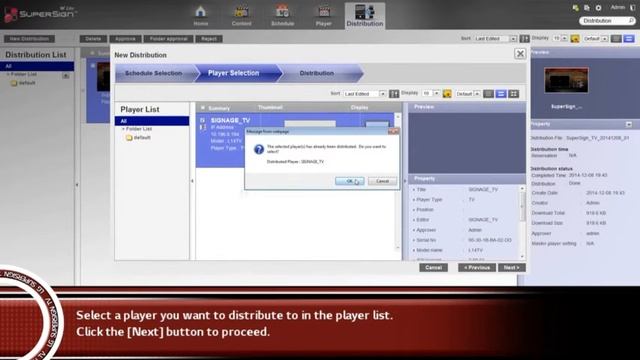Click the Thumbnail column header

pos(270,107)
